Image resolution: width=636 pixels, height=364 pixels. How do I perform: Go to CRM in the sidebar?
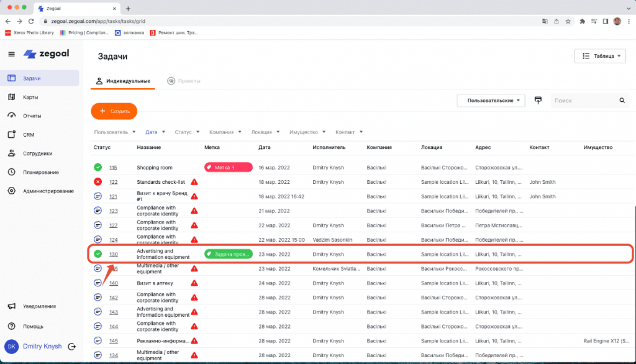(29, 134)
